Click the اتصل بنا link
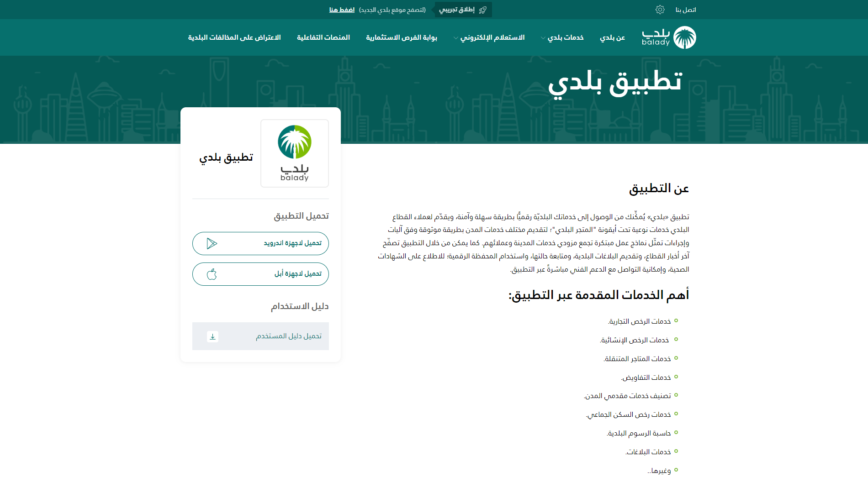Image resolution: width=868 pixels, height=493 pixels. pyautogui.click(x=686, y=10)
